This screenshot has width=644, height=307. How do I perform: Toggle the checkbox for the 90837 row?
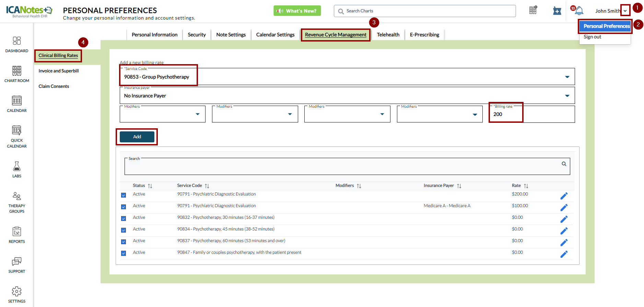coord(124,242)
